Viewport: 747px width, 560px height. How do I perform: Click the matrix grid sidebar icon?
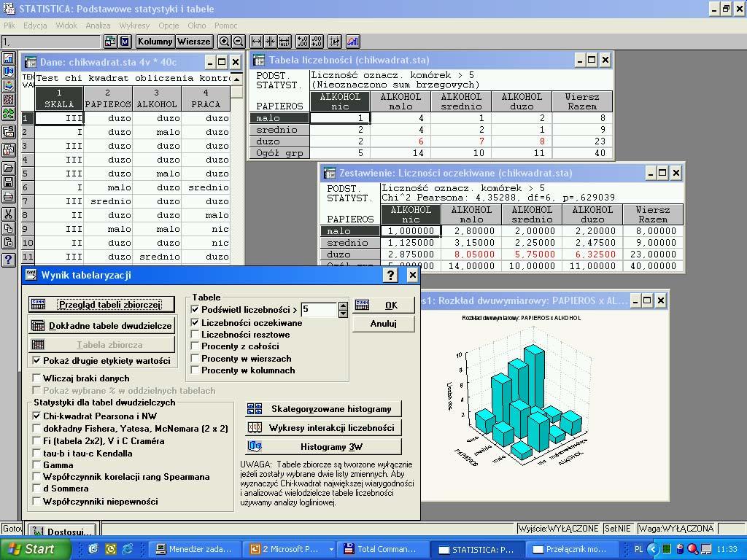pyautogui.click(x=9, y=99)
